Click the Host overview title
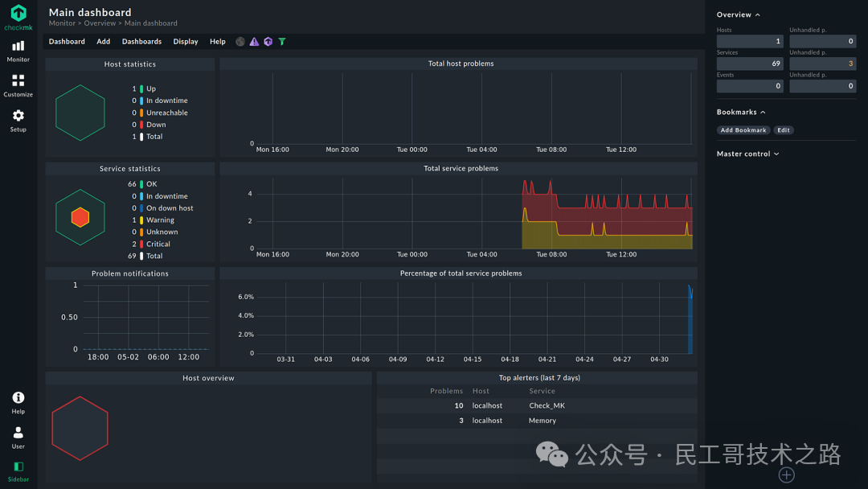This screenshot has height=489, width=868. point(208,378)
